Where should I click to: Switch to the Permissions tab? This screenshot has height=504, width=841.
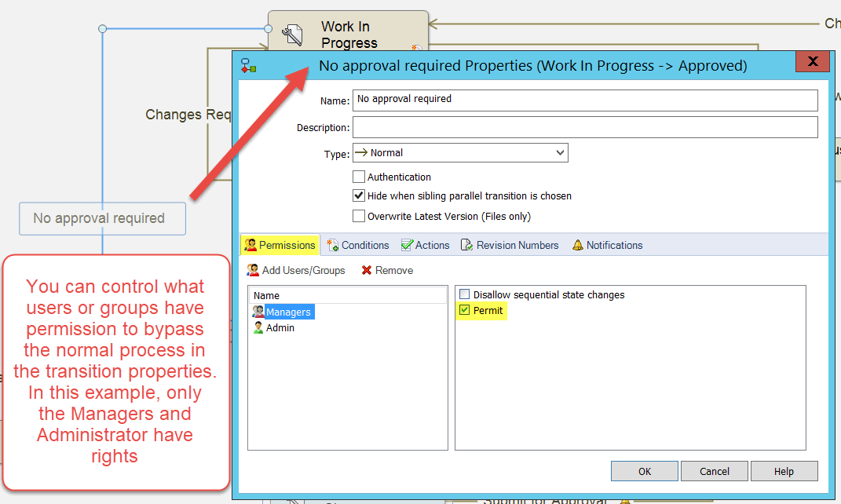click(280, 245)
